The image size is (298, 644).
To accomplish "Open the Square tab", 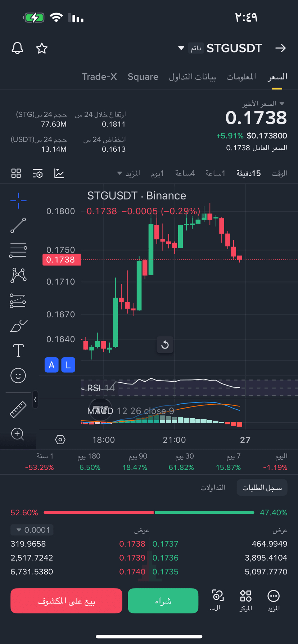I will tap(143, 77).
